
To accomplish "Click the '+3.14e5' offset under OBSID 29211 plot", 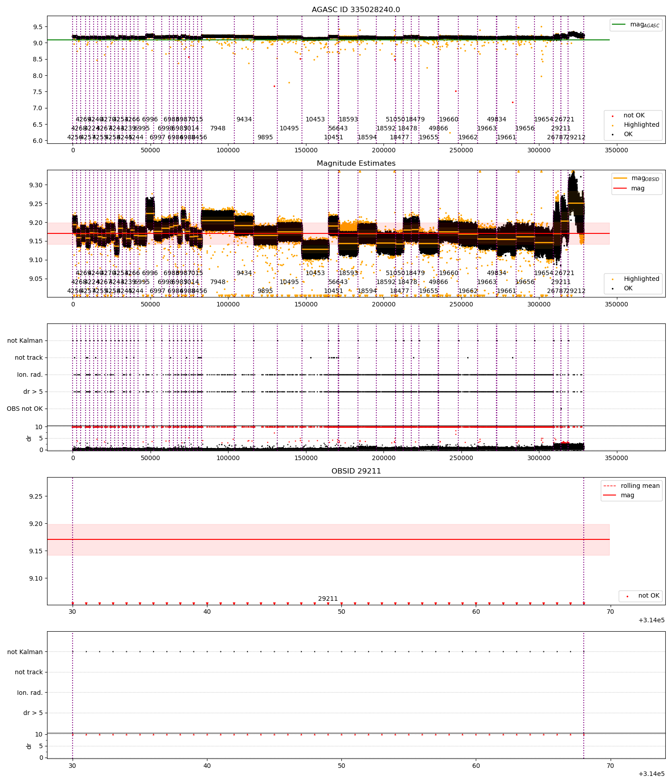I will pos(651,620).
